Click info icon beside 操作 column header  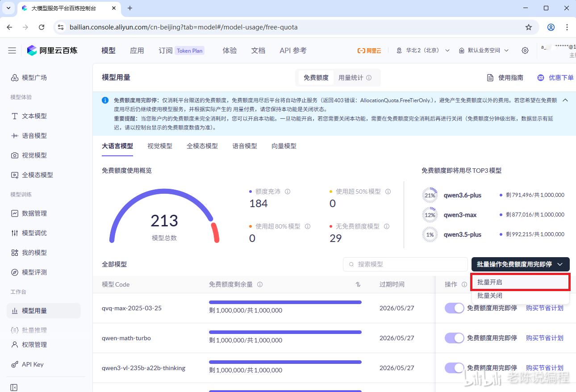(464, 284)
